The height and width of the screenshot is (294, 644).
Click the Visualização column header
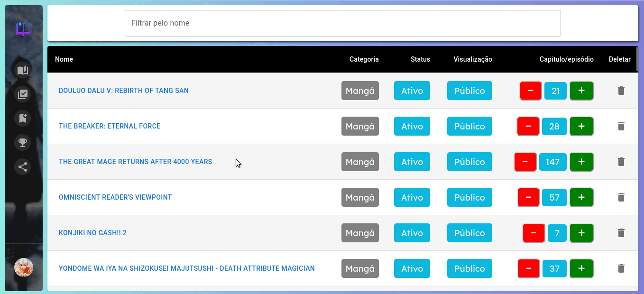pyautogui.click(x=473, y=59)
